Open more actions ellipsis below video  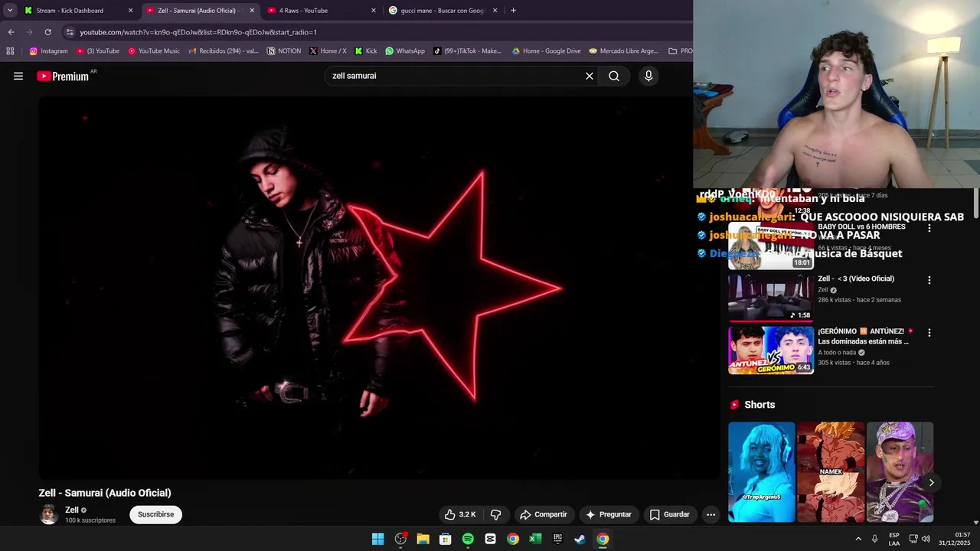710,514
